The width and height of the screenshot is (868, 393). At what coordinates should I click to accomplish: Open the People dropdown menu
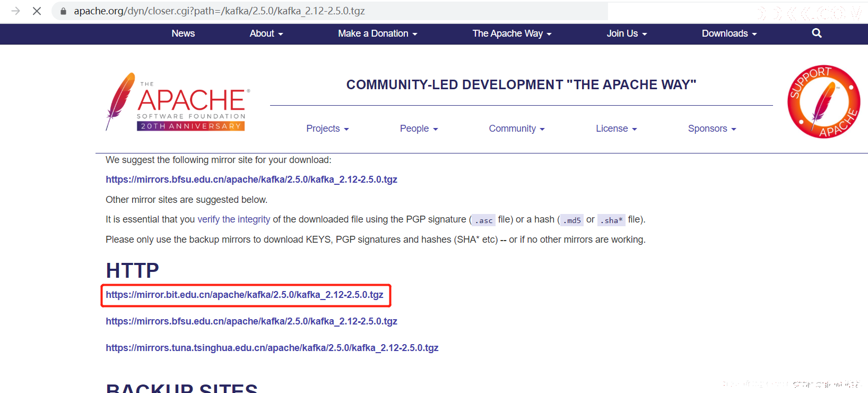coord(419,129)
